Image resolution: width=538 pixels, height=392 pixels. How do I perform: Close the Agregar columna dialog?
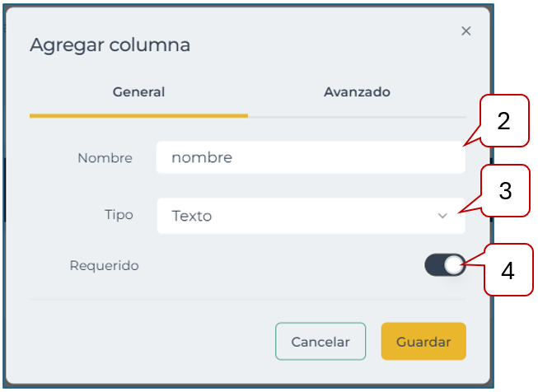466,31
